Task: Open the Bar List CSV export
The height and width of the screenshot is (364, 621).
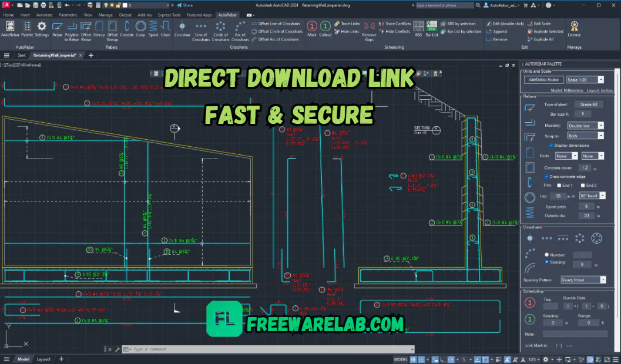Action: [432, 30]
